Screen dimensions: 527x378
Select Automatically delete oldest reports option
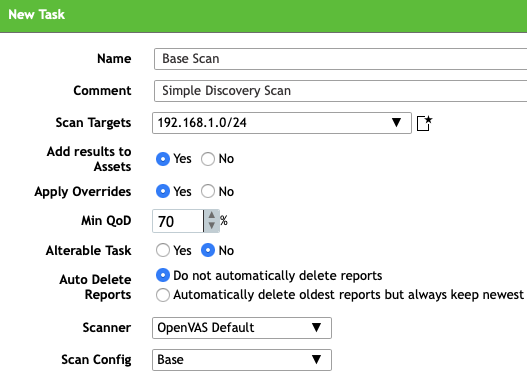[163, 295]
